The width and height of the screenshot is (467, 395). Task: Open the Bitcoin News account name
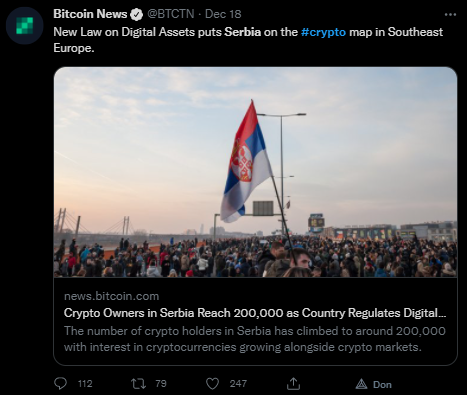tap(90, 14)
